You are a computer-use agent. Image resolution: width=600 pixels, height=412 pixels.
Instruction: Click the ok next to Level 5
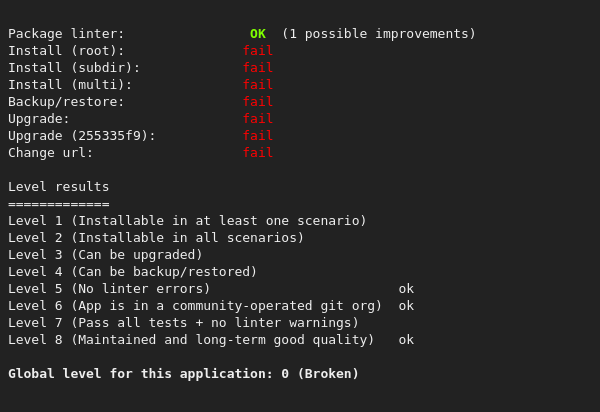[406, 289]
